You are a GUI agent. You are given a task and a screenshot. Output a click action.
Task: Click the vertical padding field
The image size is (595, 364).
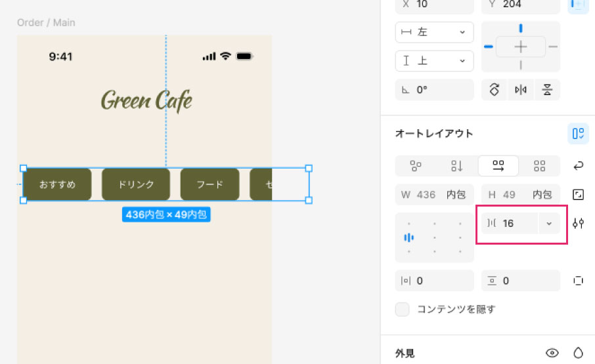coord(521,281)
